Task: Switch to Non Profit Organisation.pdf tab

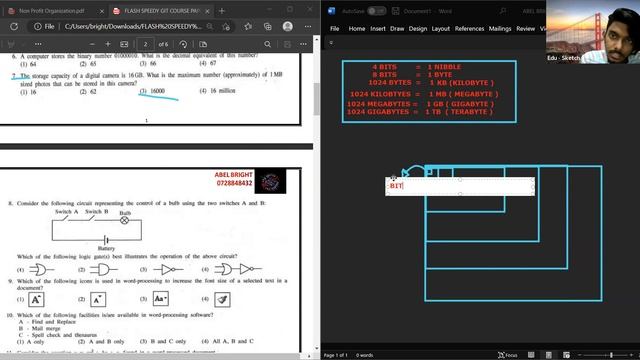Action: point(52,11)
